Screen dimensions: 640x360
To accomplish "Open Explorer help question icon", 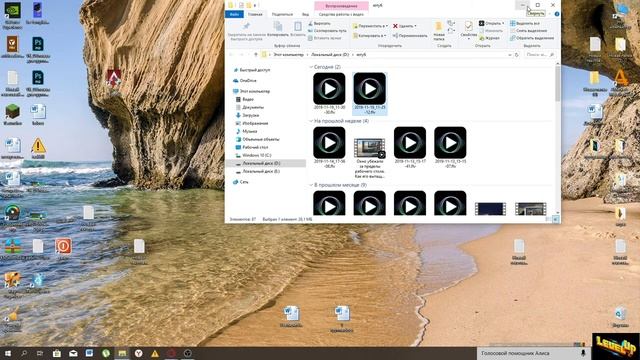I will coord(557,14).
